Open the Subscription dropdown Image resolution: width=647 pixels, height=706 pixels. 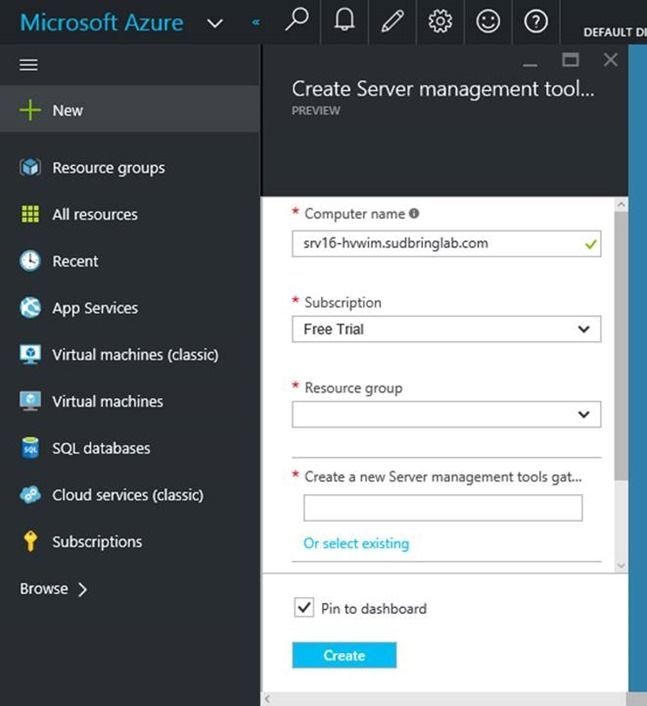(446, 329)
